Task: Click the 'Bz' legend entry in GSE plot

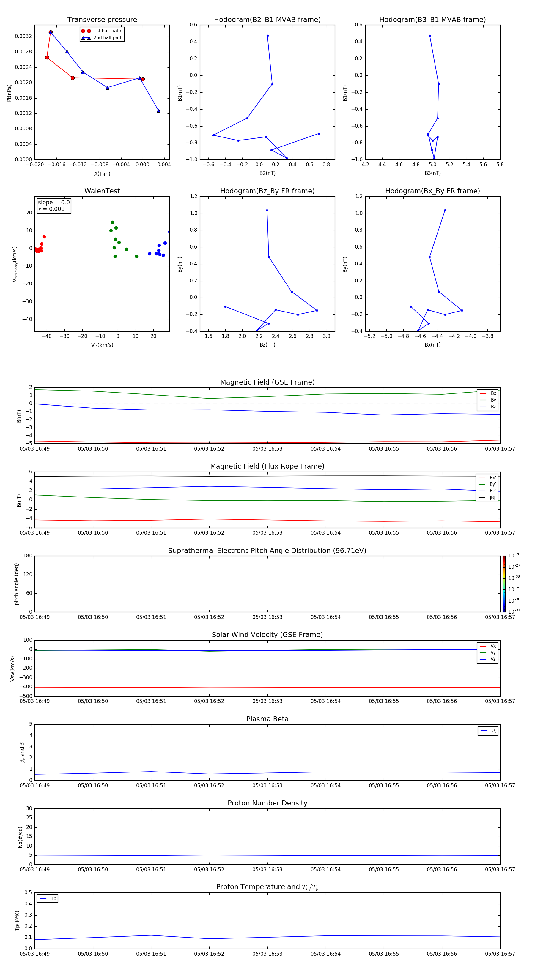Action: 488,407
